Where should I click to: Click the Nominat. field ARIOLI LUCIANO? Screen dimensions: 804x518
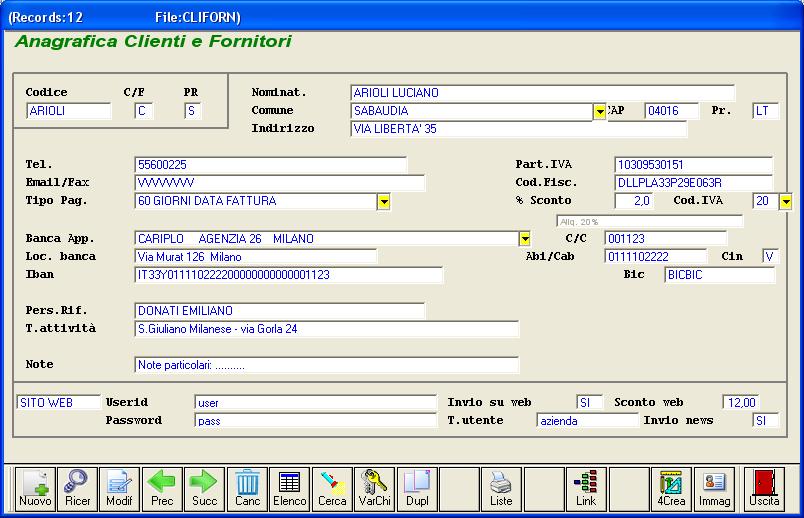coord(542,93)
